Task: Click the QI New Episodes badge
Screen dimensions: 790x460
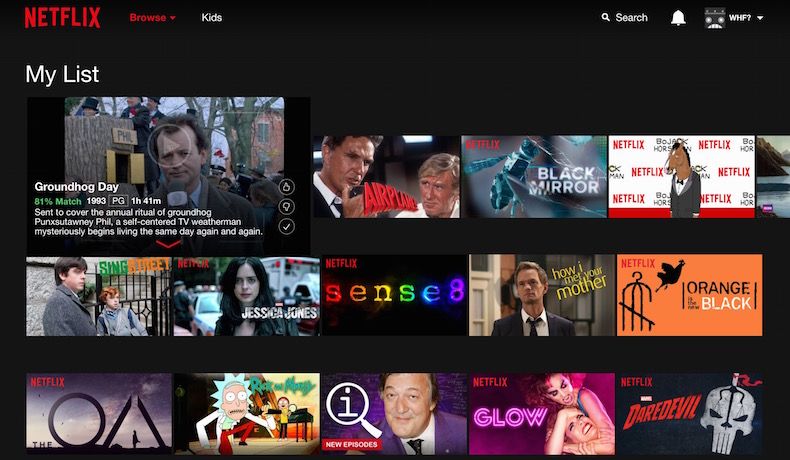Action: click(x=351, y=444)
